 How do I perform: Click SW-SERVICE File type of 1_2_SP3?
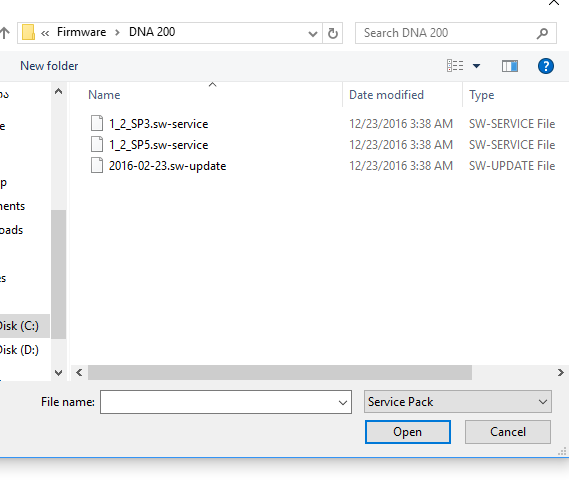512,124
